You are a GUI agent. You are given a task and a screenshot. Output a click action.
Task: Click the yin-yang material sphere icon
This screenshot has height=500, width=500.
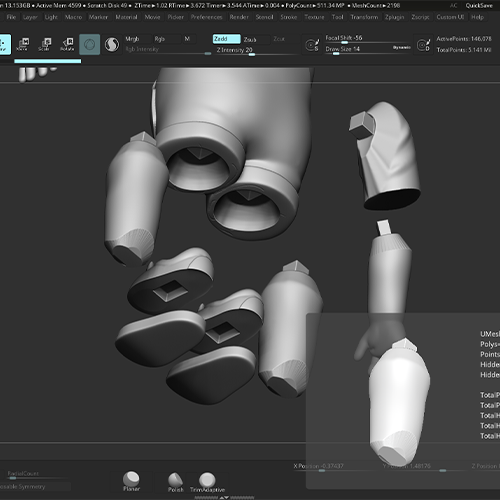(x=112, y=44)
